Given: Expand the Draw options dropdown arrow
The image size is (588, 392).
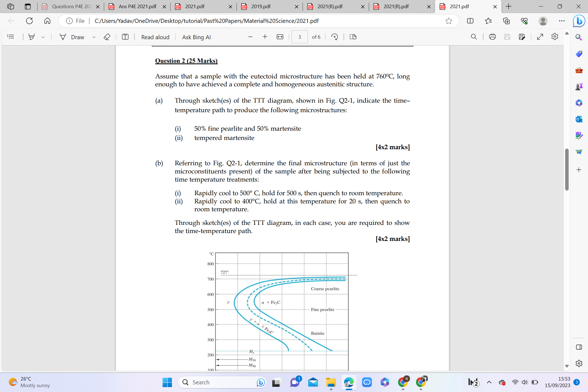Looking at the screenshot, I should (x=94, y=37).
